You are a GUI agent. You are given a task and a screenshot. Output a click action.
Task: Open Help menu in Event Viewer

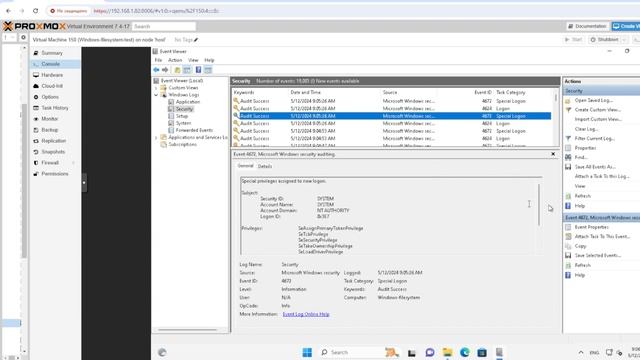(209, 60)
